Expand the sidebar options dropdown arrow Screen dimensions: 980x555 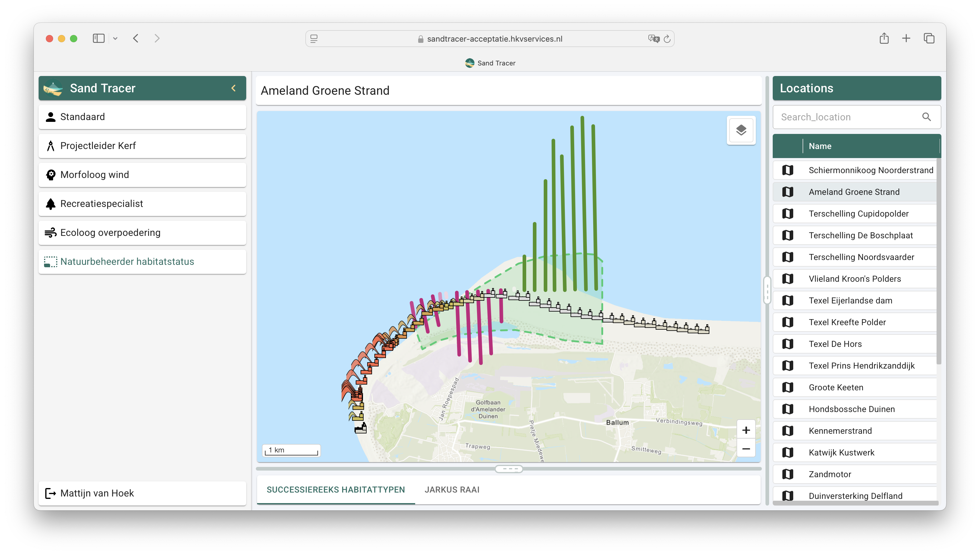115,39
